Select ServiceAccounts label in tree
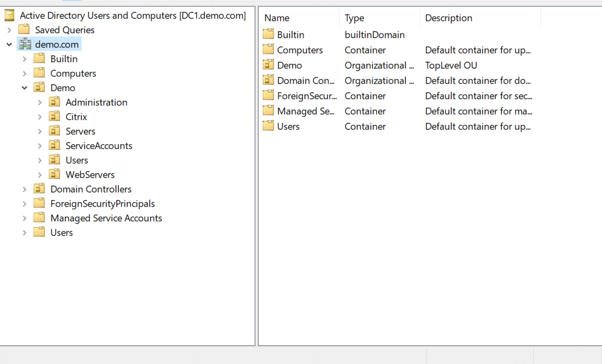The width and height of the screenshot is (602, 364). (x=99, y=146)
